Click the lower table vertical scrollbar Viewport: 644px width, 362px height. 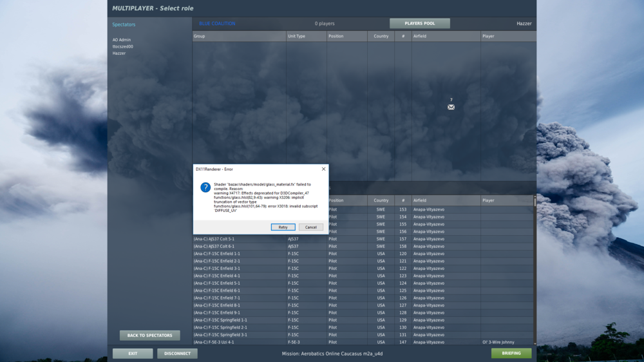point(535,270)
